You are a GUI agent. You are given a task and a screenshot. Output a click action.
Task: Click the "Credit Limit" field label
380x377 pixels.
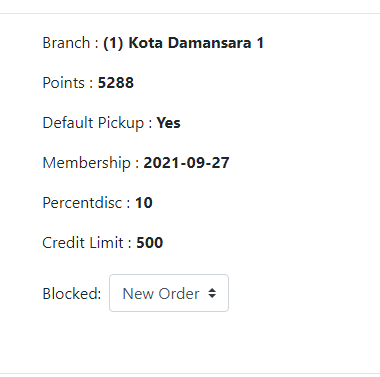[83, 243]
